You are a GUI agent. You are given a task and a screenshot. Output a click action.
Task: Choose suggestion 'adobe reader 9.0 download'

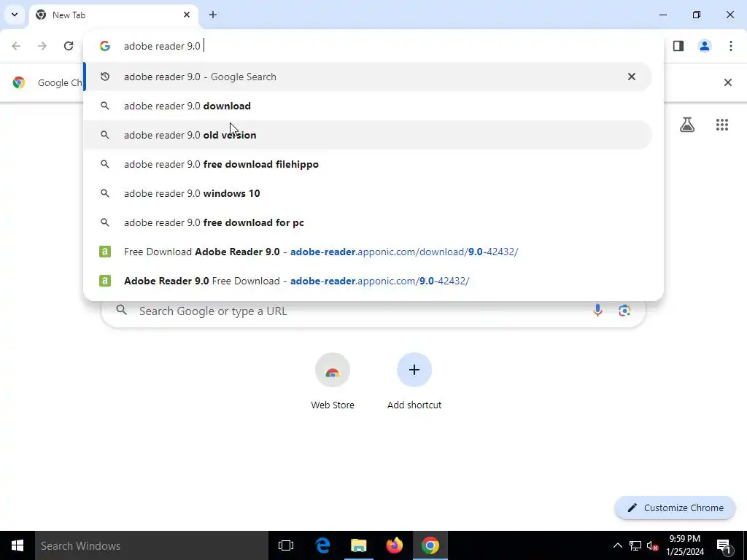pos(368,106)
